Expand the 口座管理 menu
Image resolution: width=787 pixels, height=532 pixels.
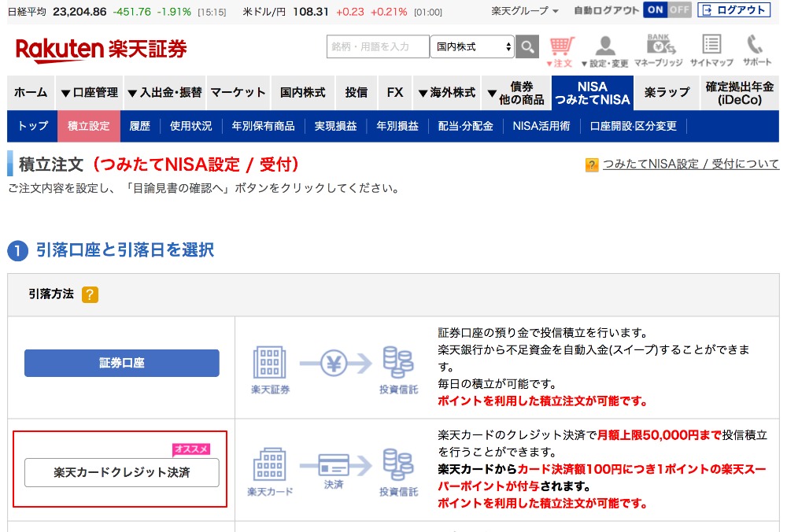(90, 93)
